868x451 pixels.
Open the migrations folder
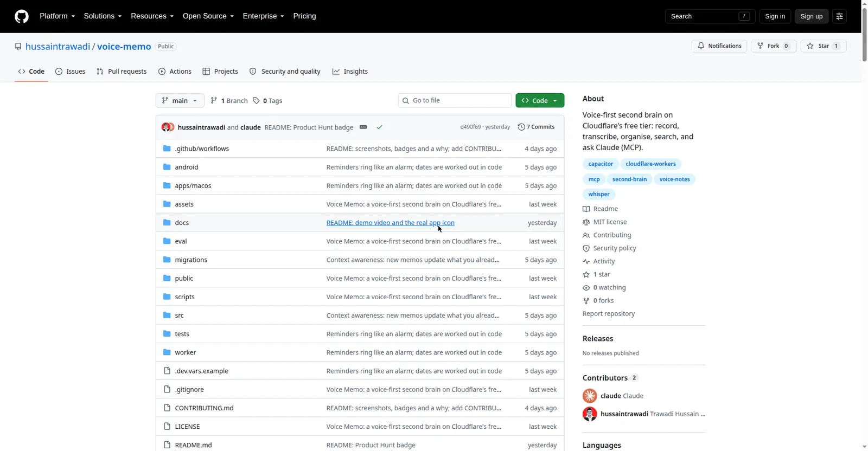191,260
